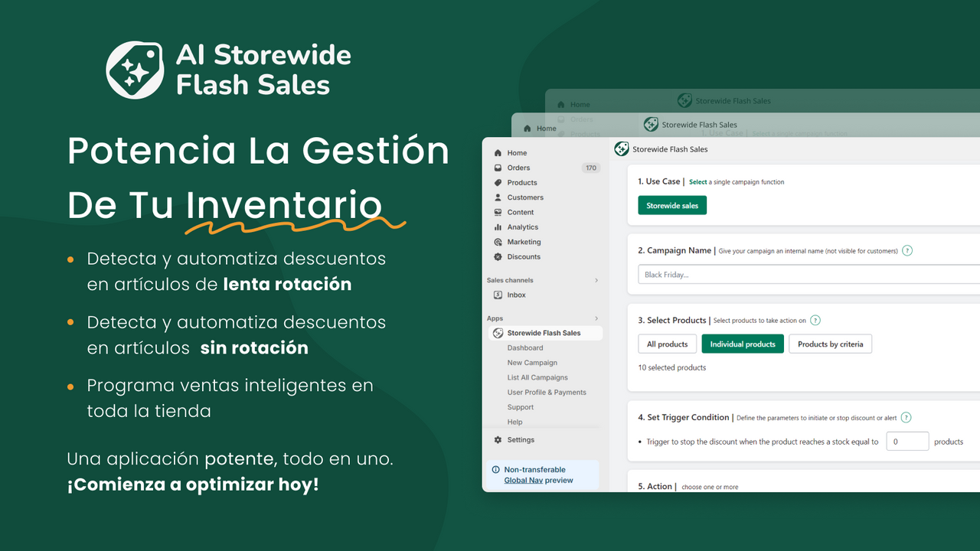Click the help icon next to Campaign Name

click(x=907, y=250)
